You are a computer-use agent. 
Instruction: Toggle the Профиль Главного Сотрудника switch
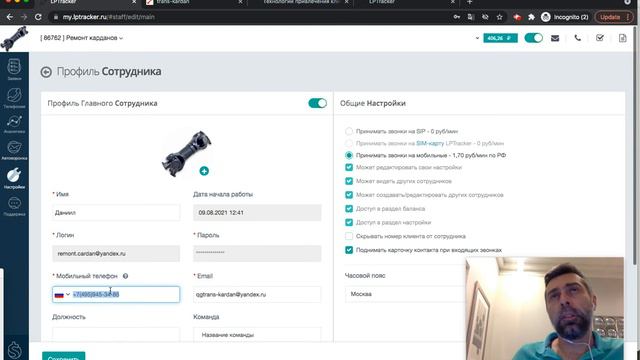(x=317, y=103)
